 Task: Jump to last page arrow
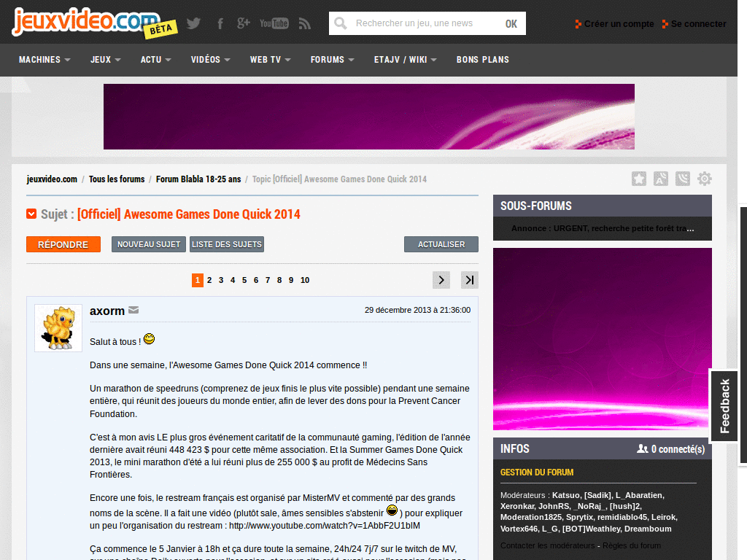coord(470,280)
